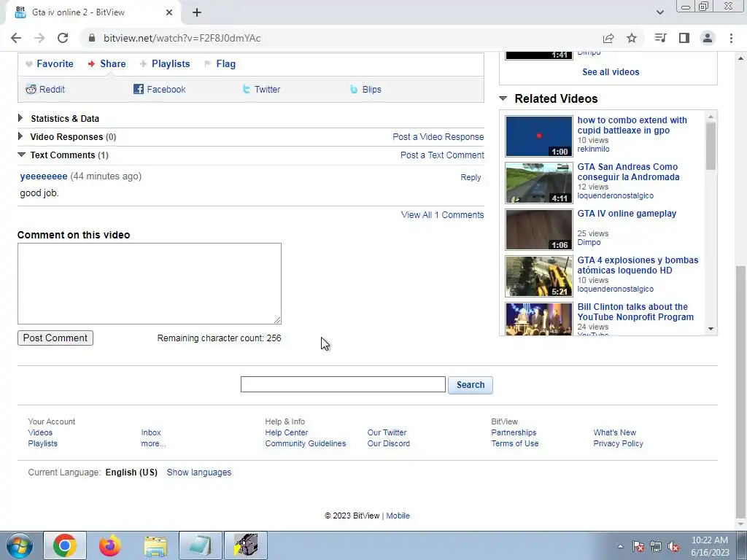
Task: Click the address bar URL
Action: tap(182, 38)
